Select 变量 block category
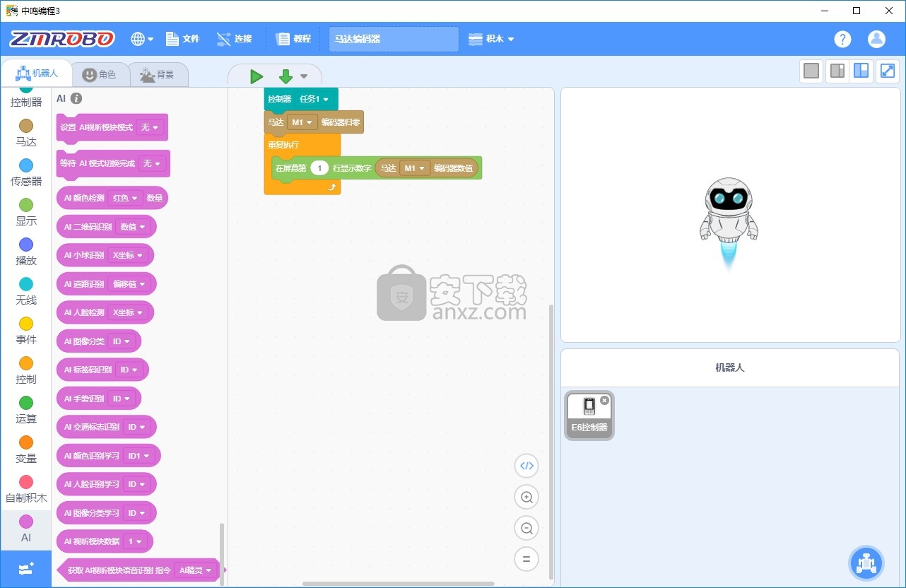The image size is (906, 588). [26, 450]
